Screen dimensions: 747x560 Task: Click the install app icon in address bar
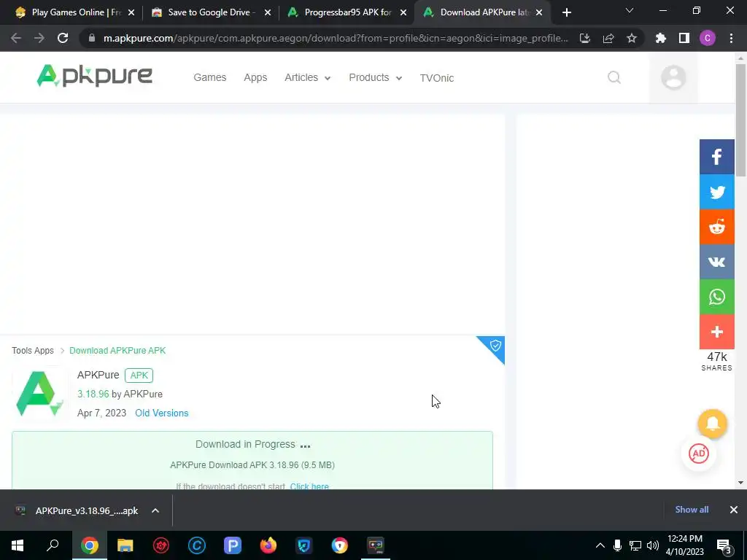[585, 38]
